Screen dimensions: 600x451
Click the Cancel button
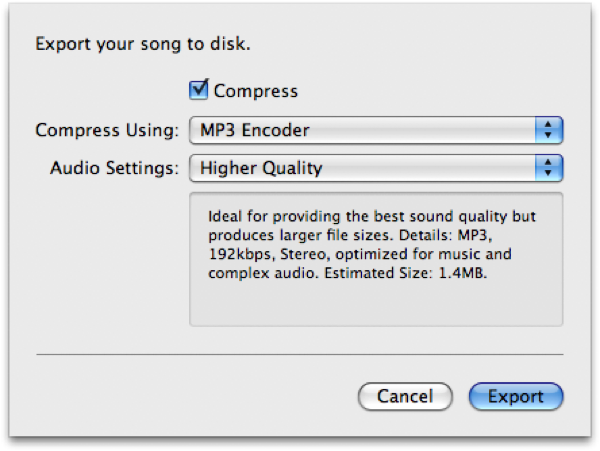coord(405,396)
